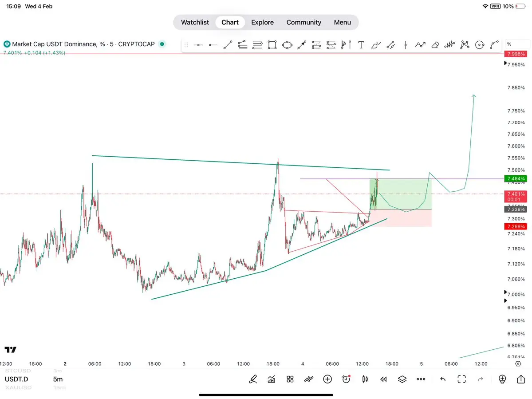Viewport: 532px width, 399px height.
Task: Select the Fibonacci retracement tool
Action: tap(243, 45)
